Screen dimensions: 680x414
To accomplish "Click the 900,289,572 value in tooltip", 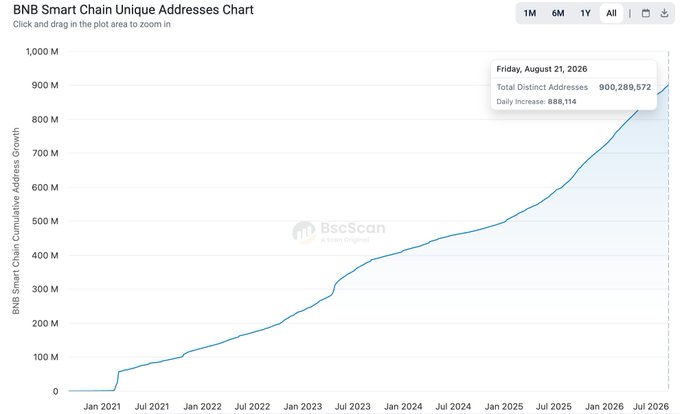I will [x=625, y=87].
